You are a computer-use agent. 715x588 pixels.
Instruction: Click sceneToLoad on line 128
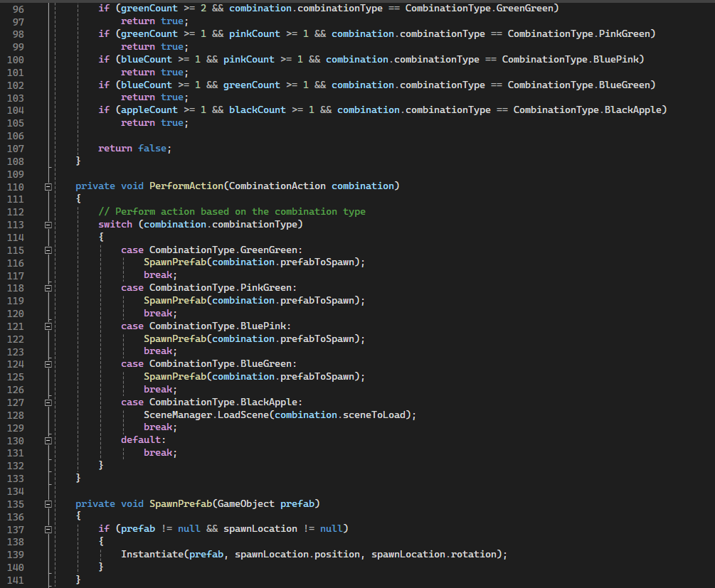click(374, 415)
